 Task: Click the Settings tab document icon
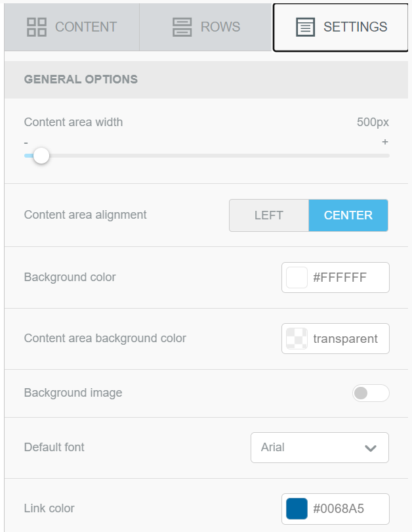coord(305,27)
